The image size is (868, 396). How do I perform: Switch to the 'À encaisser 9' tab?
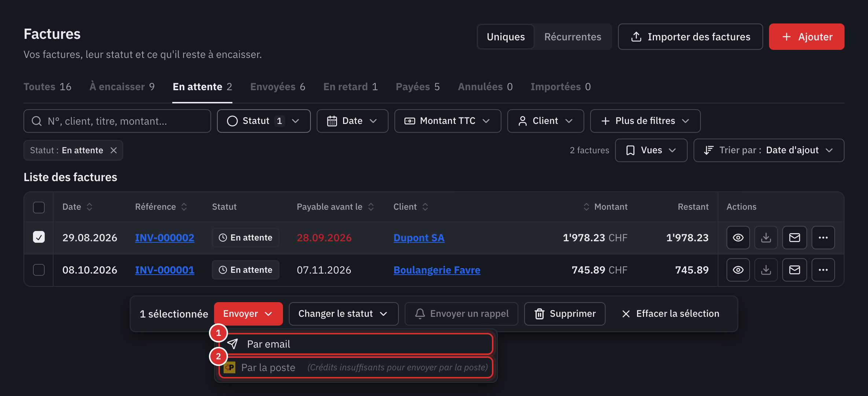[x=122, y=87]
